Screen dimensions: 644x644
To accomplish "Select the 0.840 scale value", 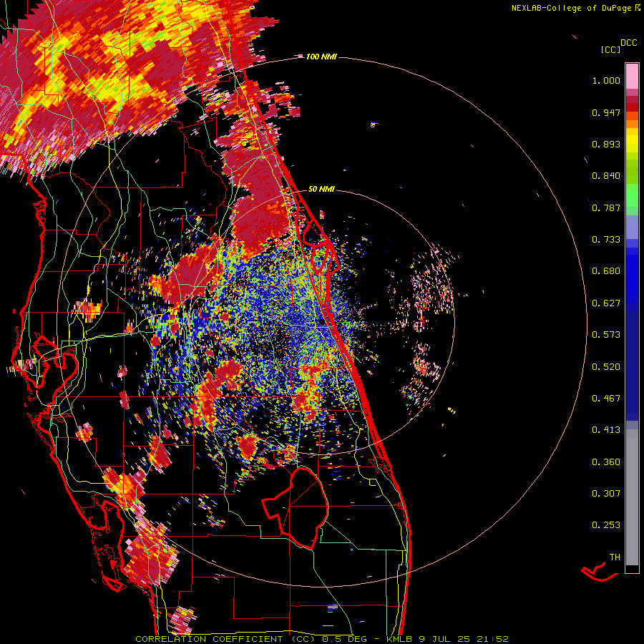I will click(606, 176).
